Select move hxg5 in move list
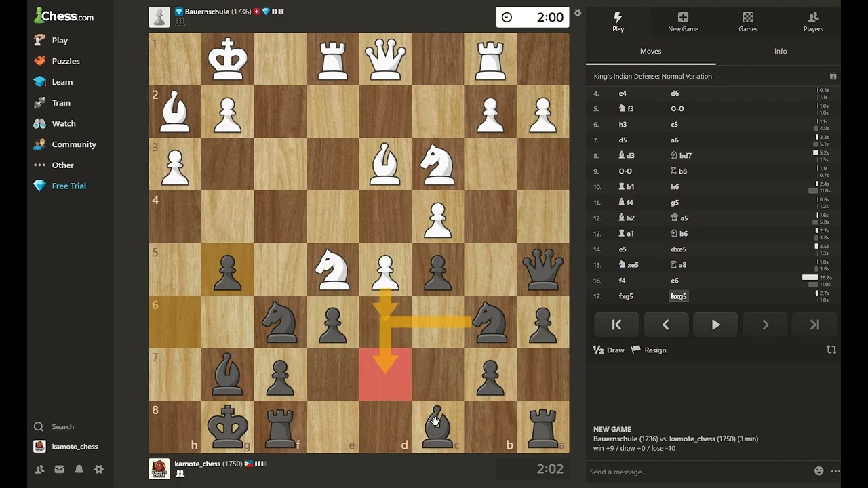Viewport: 868px width, 488px height. point(679,296)
